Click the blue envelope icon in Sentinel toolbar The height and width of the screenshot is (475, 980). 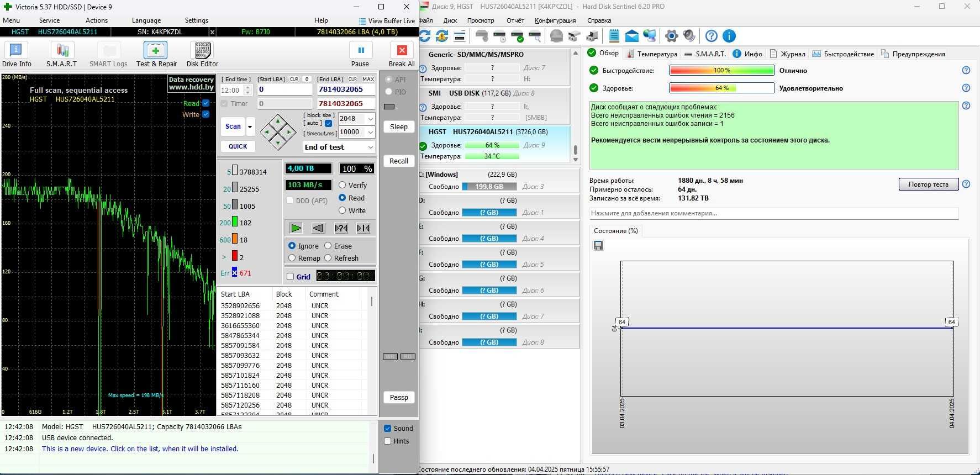click(x=632, y=36)
